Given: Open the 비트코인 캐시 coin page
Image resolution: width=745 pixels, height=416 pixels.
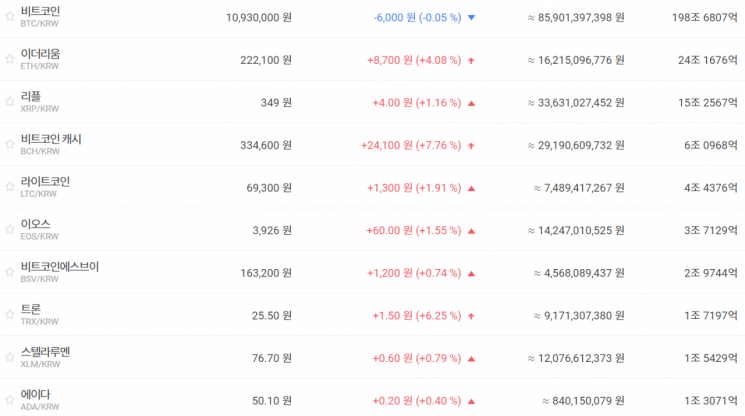Looking at the screenshot, I should point(51,139).
